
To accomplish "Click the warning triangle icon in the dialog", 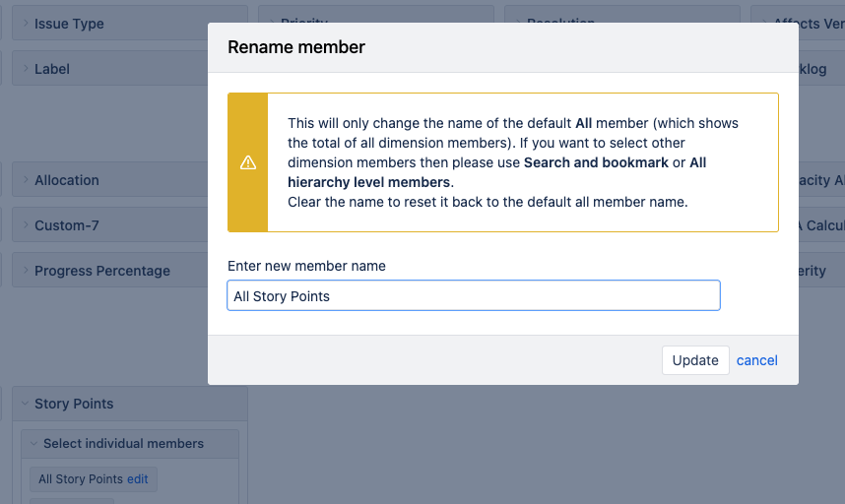I will tap(248, 162).
